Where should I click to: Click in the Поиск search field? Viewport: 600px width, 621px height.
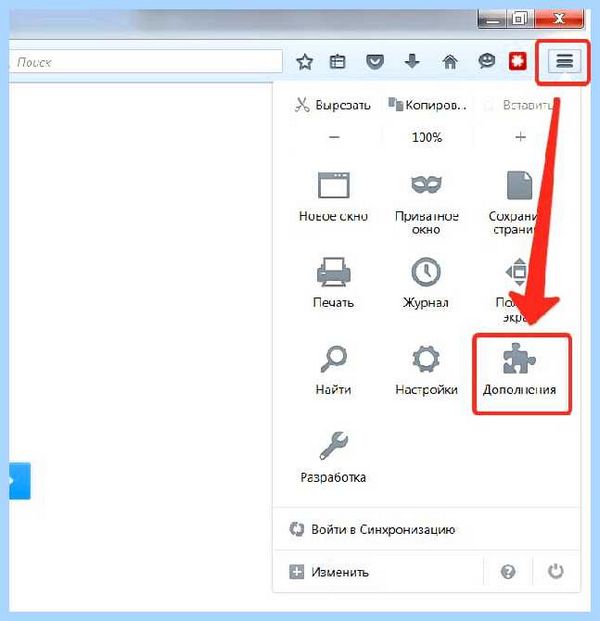pyautogui.click(x=146, y=61)
